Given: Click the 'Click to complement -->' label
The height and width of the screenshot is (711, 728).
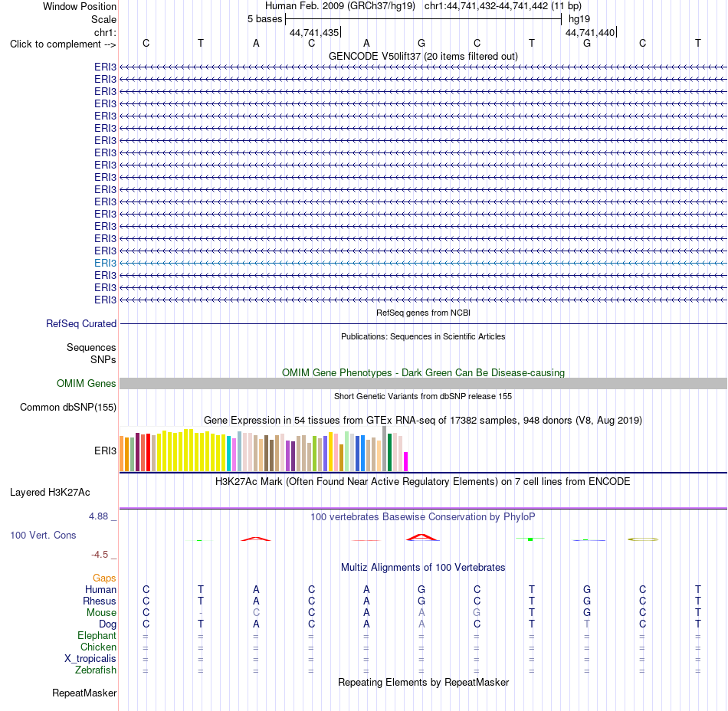Looking at the screenshot, I should (63, 44).
